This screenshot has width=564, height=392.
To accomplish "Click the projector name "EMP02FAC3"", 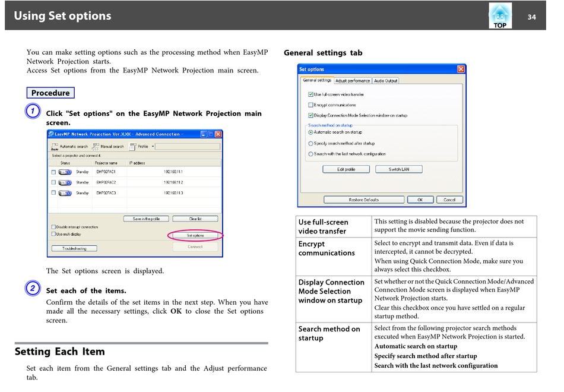I will (106, 193).
